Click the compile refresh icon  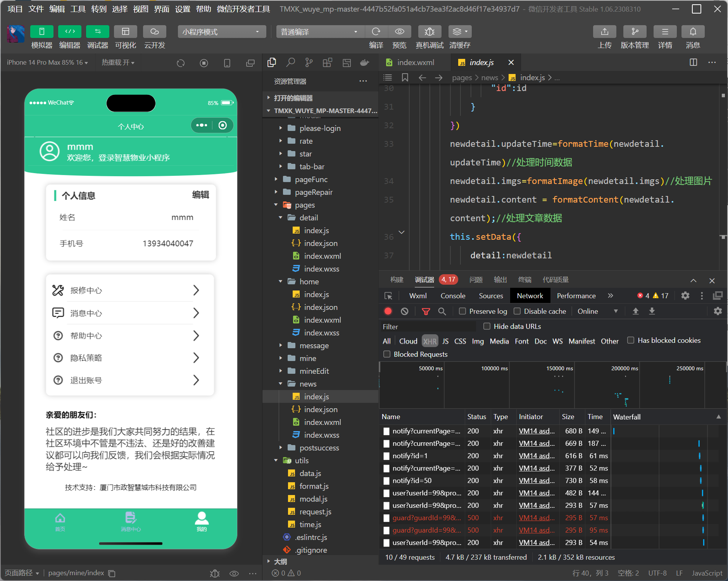[376, 31]
